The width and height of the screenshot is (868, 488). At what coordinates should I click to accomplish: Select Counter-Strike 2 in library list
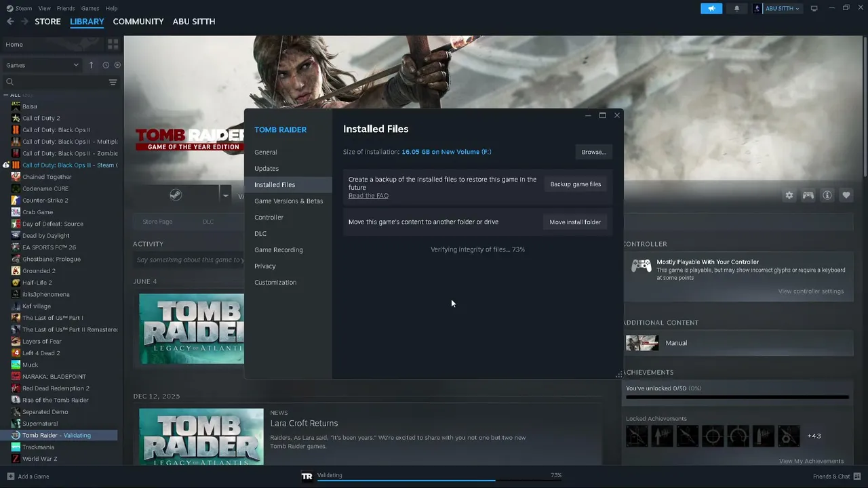coord(45,201)
